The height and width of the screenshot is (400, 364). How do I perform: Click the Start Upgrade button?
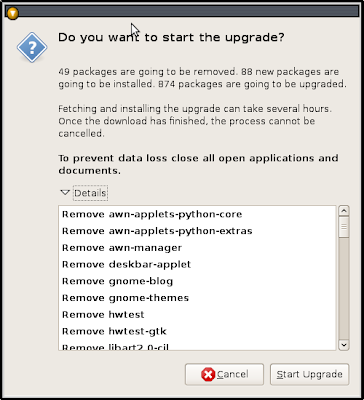[310, 374]
